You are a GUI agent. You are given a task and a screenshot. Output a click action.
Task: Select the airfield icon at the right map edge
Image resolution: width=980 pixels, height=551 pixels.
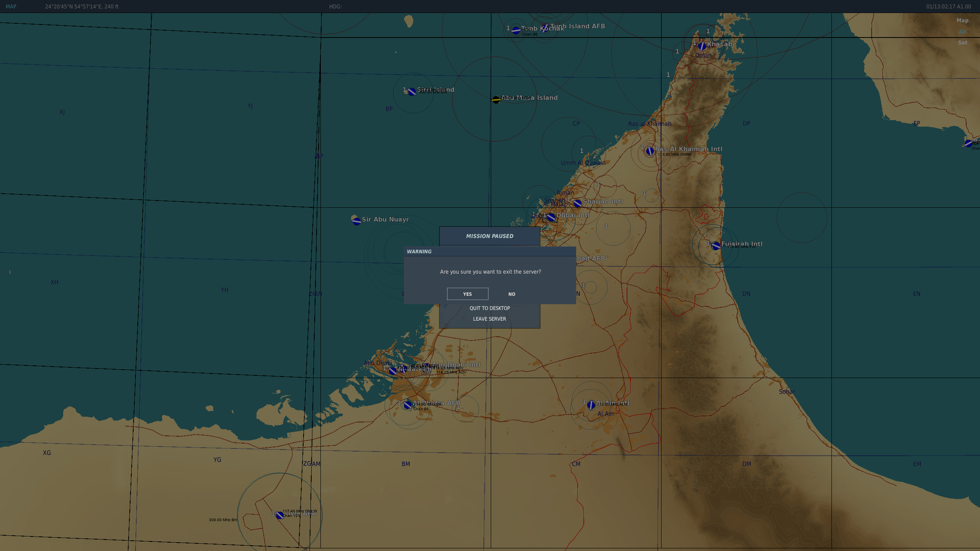pyautogui.click(x=969, y=143)
